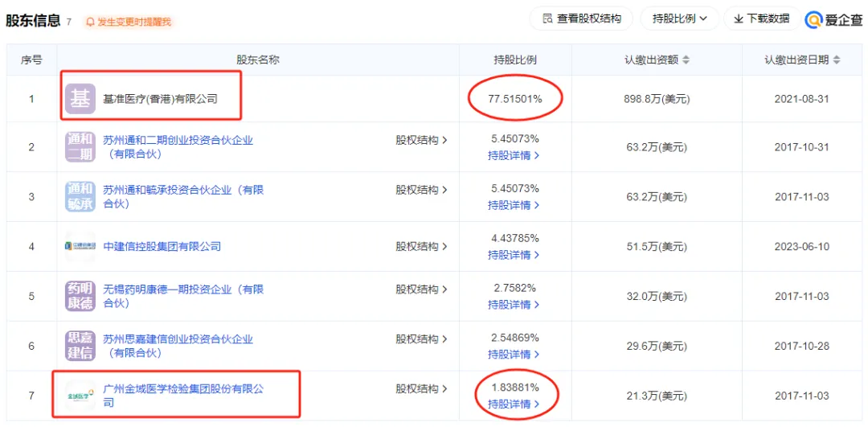This screenshot has height=427, width=868.
Task: Expand 股权结构 for 广州金域医学 row
Action: tap(421, 388)
